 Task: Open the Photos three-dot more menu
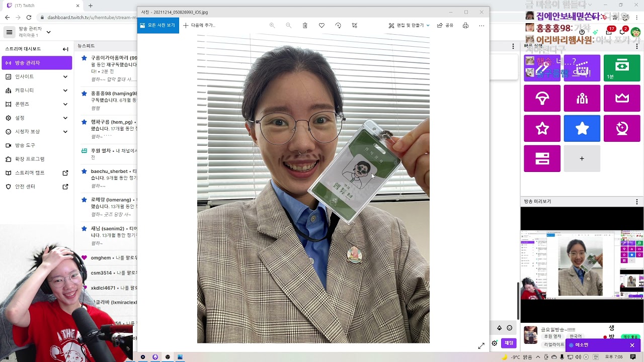pos(481,25)
